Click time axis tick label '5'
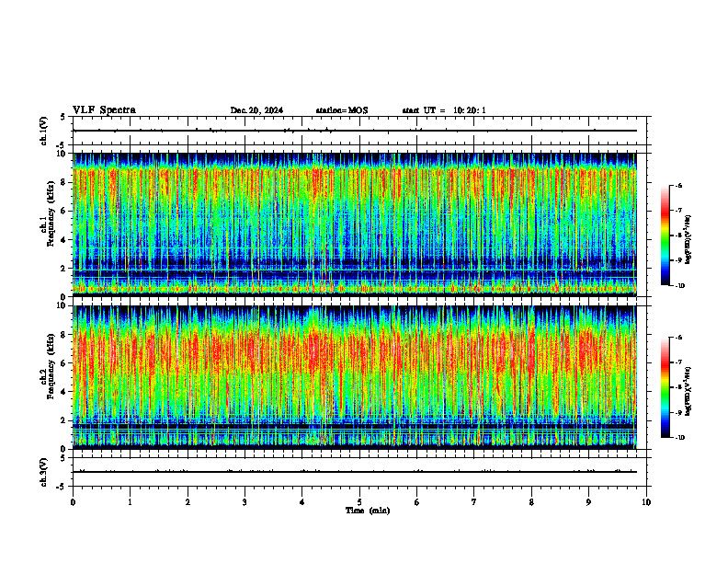This screenshot has width=728, height=563. [x=359, y=502]
